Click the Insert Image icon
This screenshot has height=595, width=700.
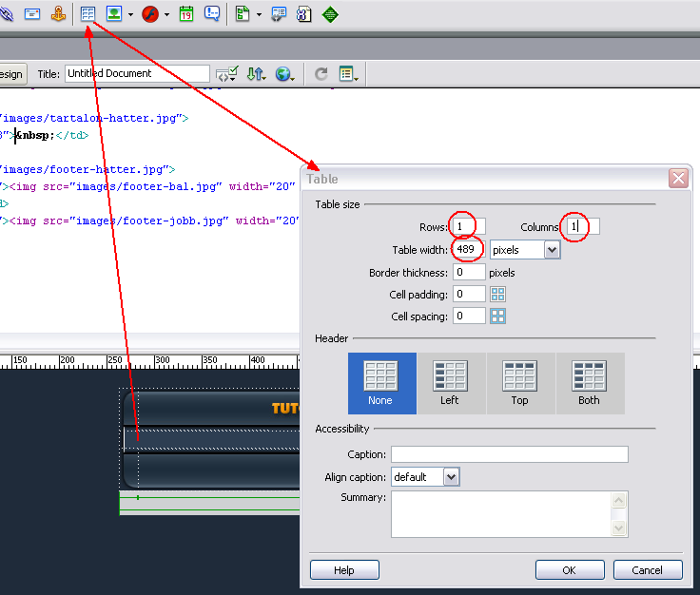click(115, 14)
